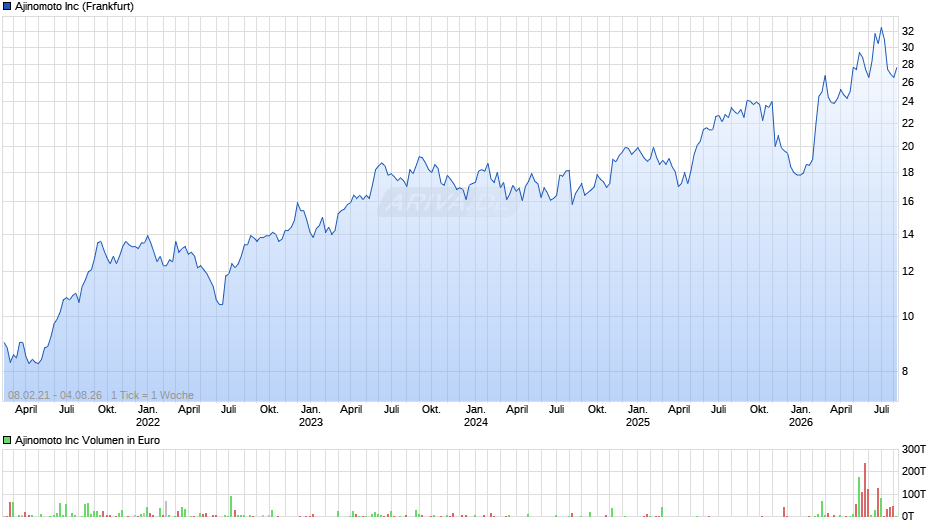Image resolution: width=940 pixels, height=526 pixels.
Task: Click the price axis label 20
Action: (x=908, y=146)
